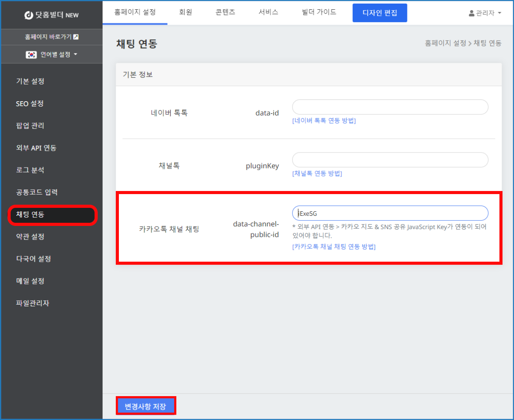
Task: Click the Korean flag icon
Action: 31,54
